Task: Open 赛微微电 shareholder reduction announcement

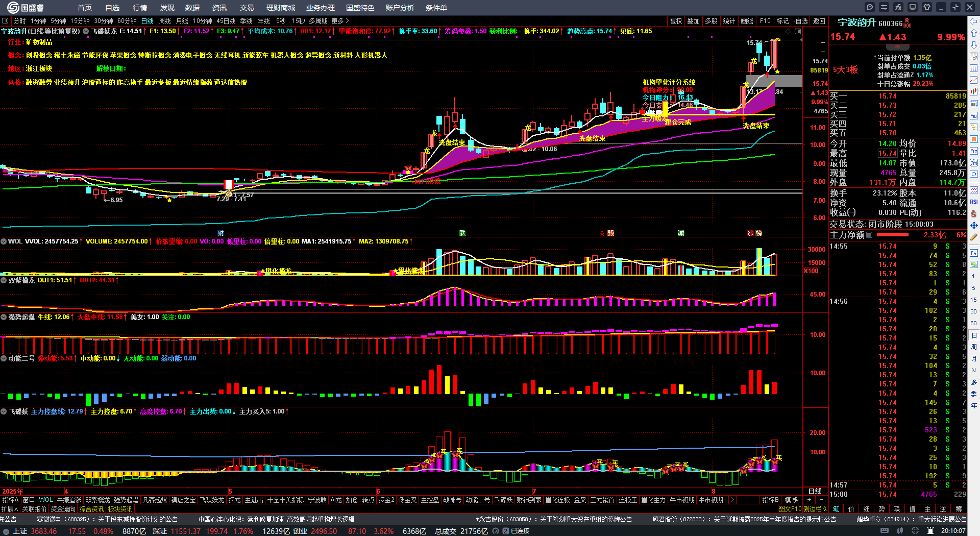Action: [x=107, y=519]
